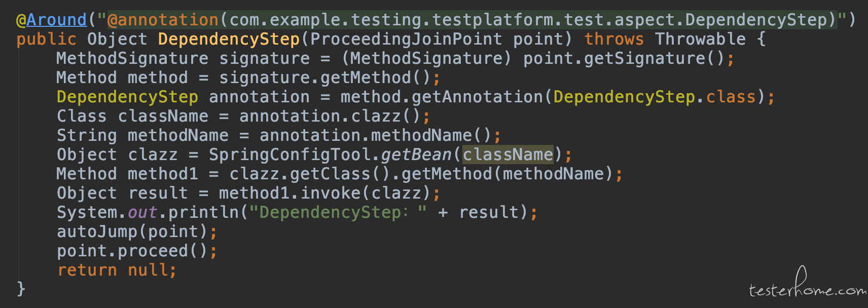
Task: Click the DependencyStep method name in declaration
Action: (229, 39)
